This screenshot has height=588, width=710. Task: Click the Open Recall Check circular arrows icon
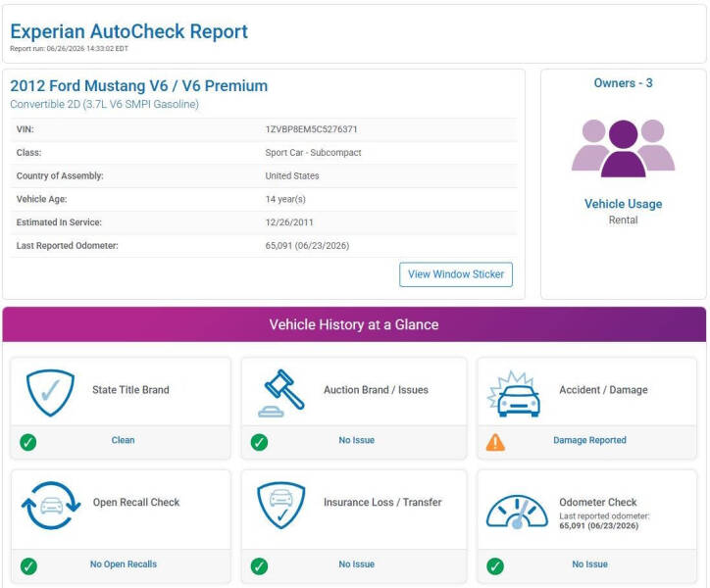tap(51, 505)
